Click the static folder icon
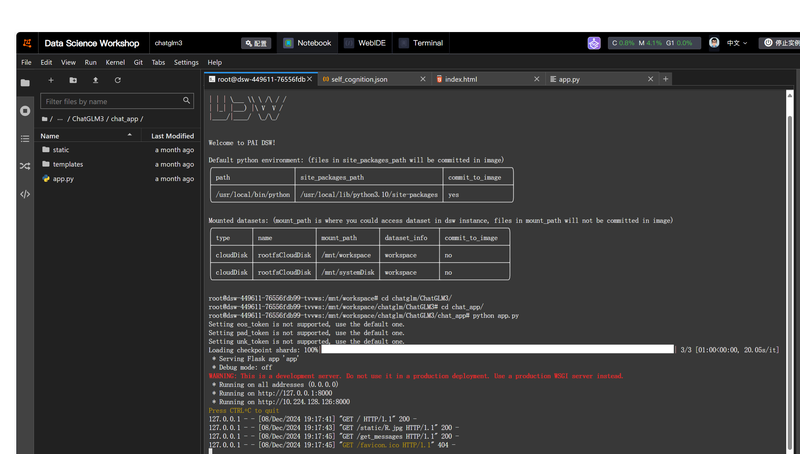This screenshot has height=454, width=800. coord(46,149)
